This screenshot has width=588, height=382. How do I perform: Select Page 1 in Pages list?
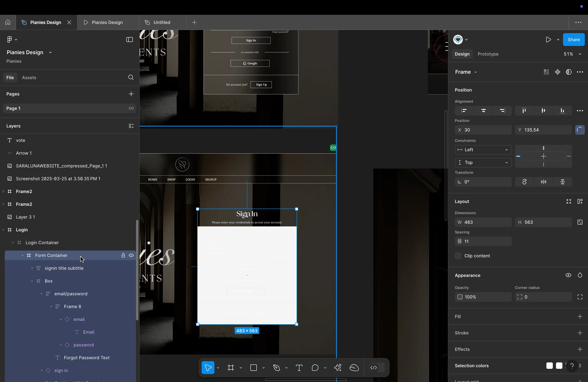click(x=69, y=108)
